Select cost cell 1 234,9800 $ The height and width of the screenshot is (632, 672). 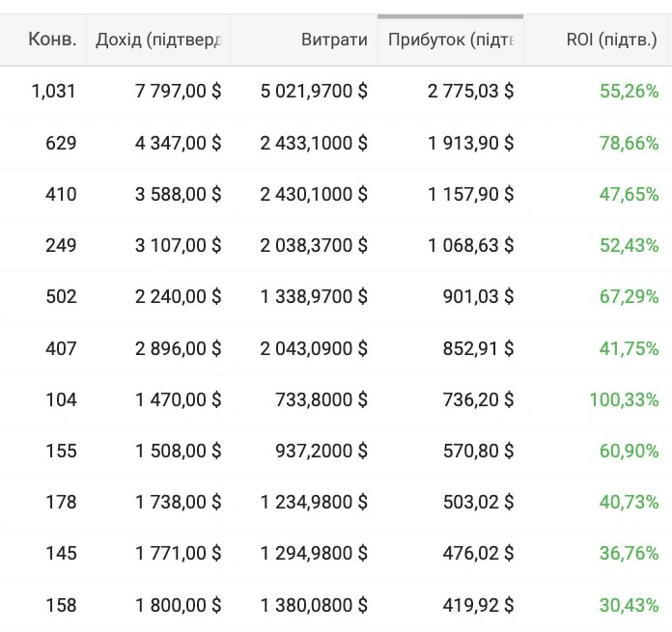[x=314, y=502]
